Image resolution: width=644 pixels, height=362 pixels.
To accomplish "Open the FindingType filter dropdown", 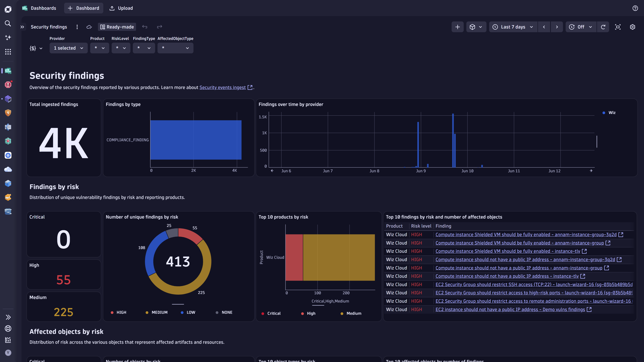I will pyautogui.click(x=144, y=48).
